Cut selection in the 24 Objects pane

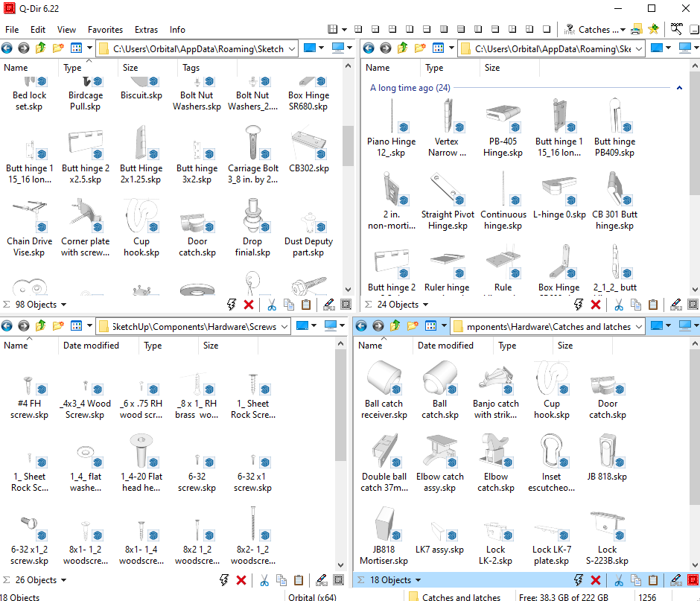[x=618, y=305]
